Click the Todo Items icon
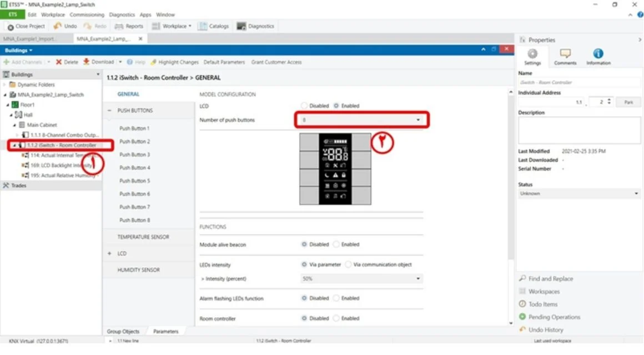Screen dimensions: 644x355 point(522,304)
